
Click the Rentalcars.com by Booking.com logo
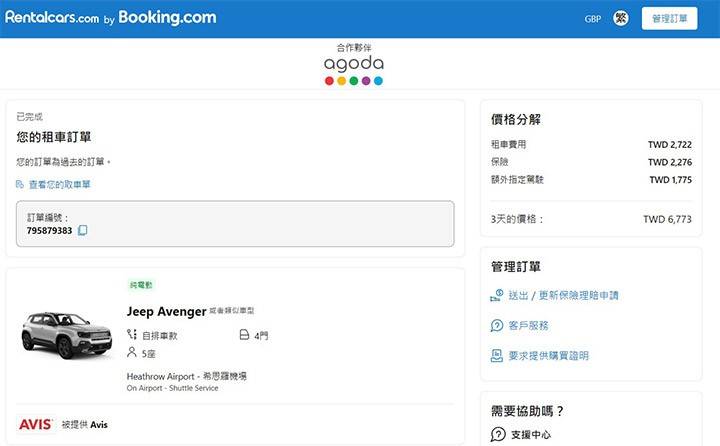coord(110,18)
